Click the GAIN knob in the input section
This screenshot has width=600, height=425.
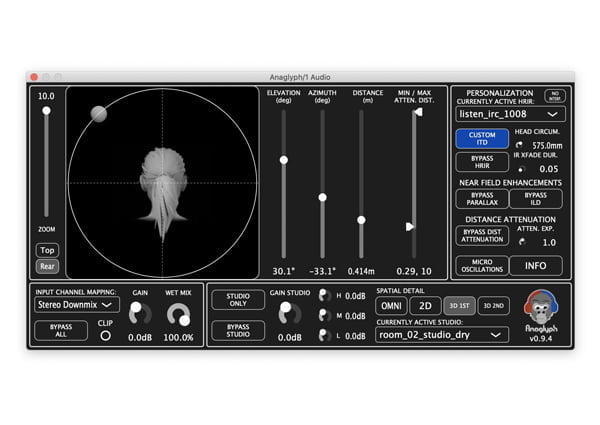(x=140, y=313)
